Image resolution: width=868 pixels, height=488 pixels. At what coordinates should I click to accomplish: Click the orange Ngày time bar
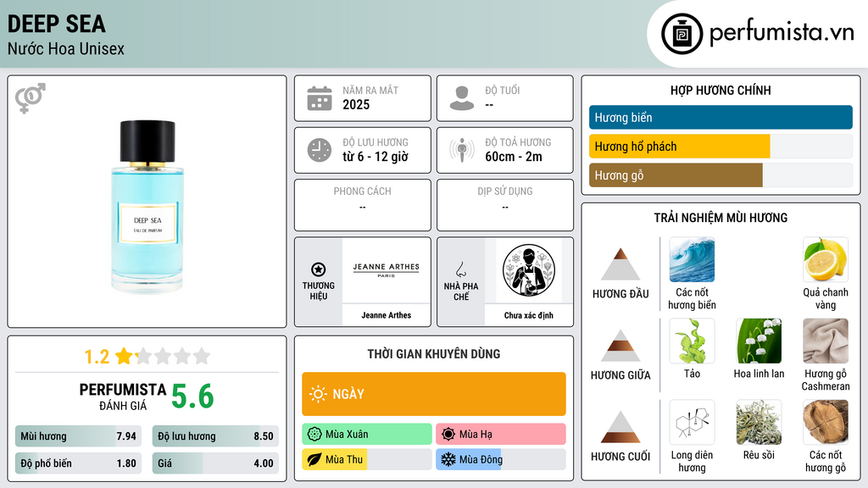tap(433, 394)
